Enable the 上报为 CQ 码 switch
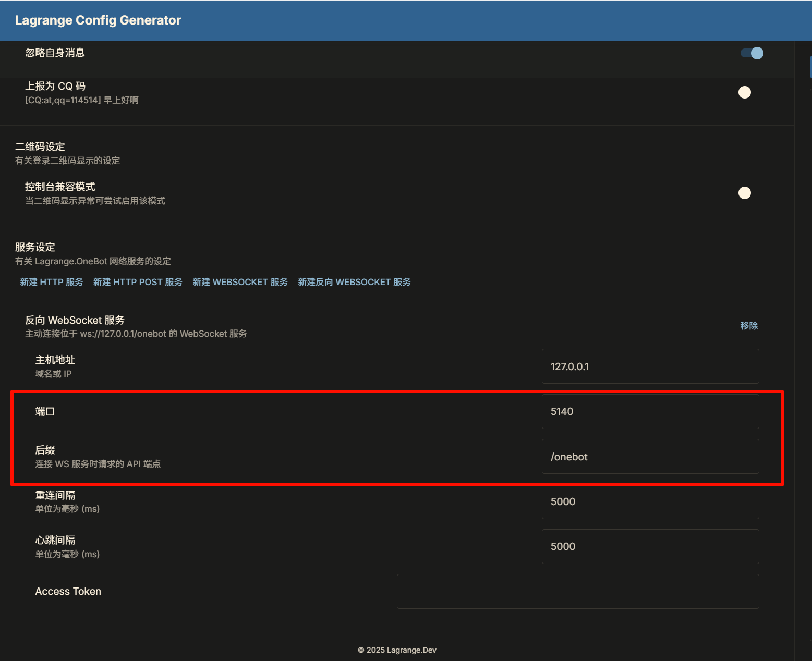The image size is (812, 661). (x=745, y=92)
